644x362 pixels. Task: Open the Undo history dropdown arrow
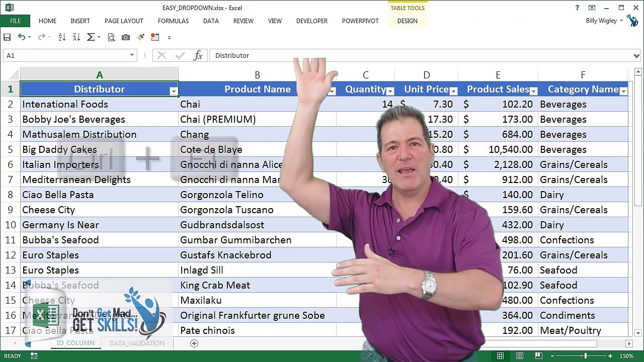(x=29, y=38)
